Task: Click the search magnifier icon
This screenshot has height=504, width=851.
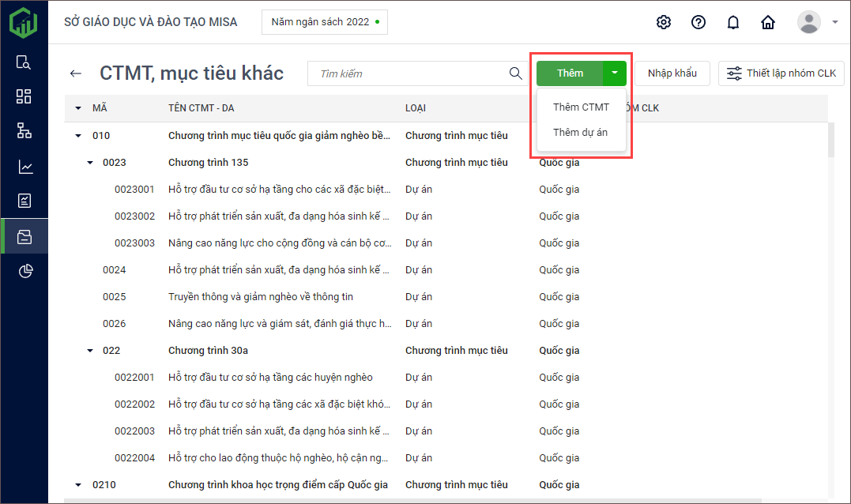Action: pyautogui.click(x=515, y=73)
